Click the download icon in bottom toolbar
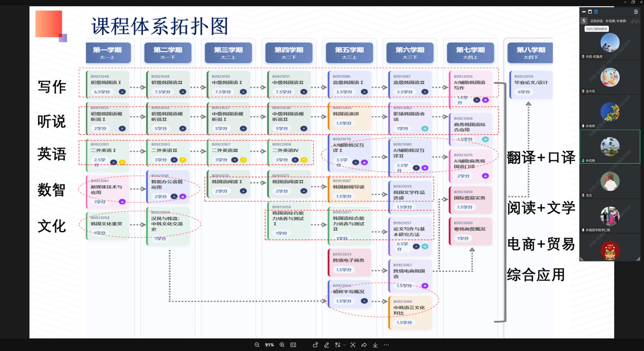The image size is (644, 351). (375, 345)
